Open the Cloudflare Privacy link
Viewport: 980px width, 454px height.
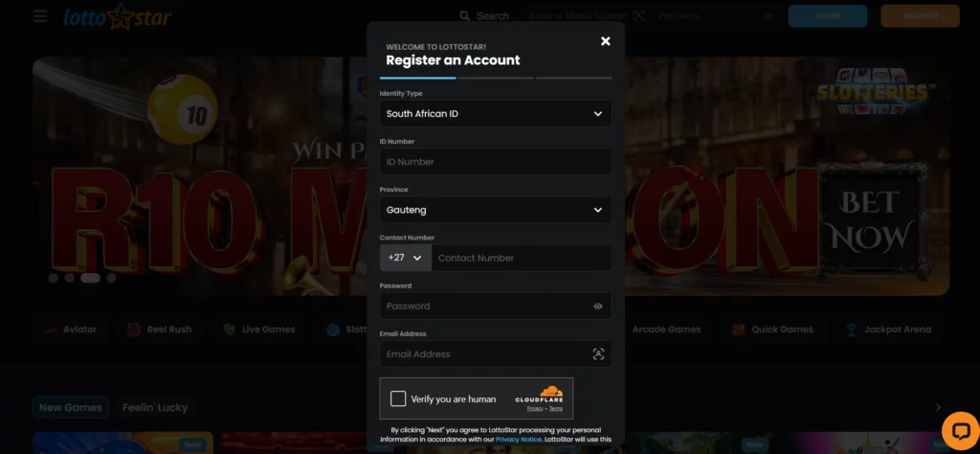[x=535, y=408]
